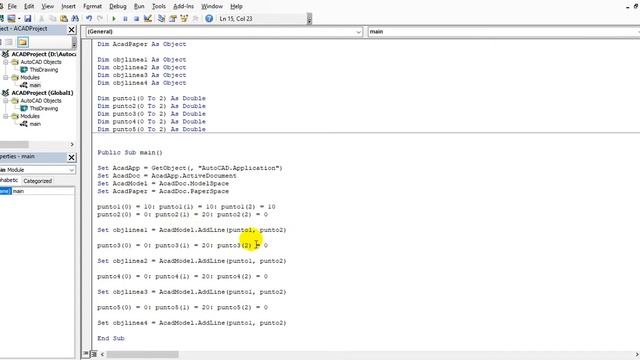Open the Insert object dropdown arrow

pos(19,18)
